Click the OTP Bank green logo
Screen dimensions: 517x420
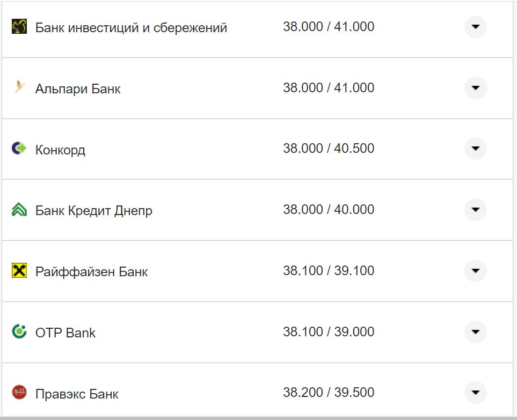[19, 332]
